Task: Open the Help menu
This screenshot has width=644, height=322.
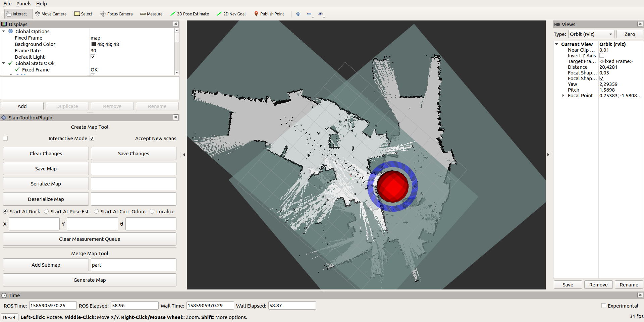Action: click(42, 4)
